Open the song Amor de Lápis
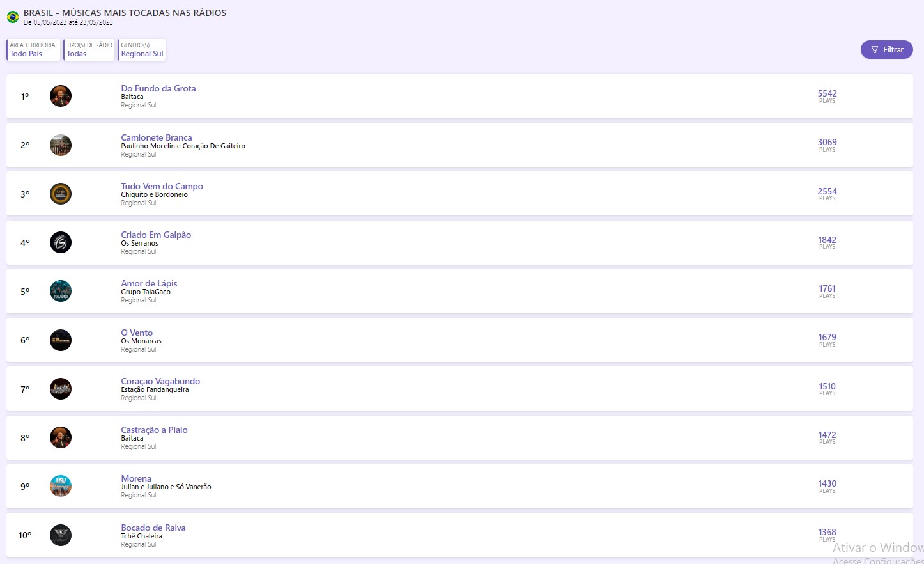 pos(150,283)
